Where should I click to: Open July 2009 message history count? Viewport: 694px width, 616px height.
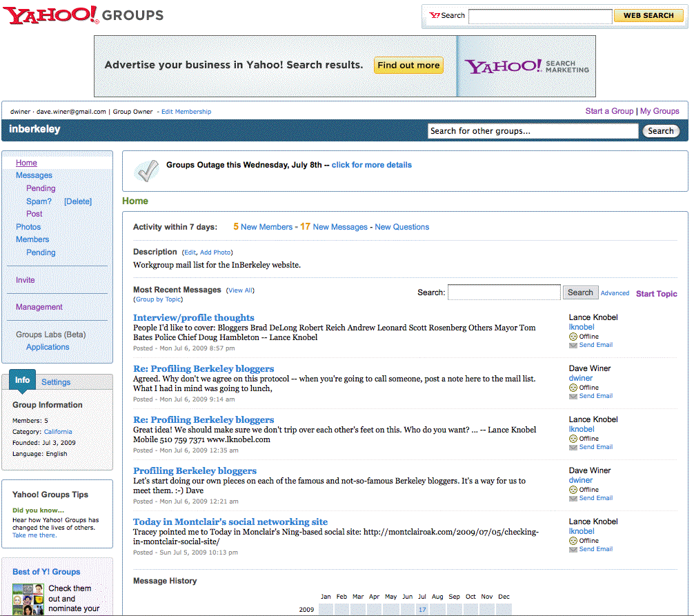coord(422,609)
